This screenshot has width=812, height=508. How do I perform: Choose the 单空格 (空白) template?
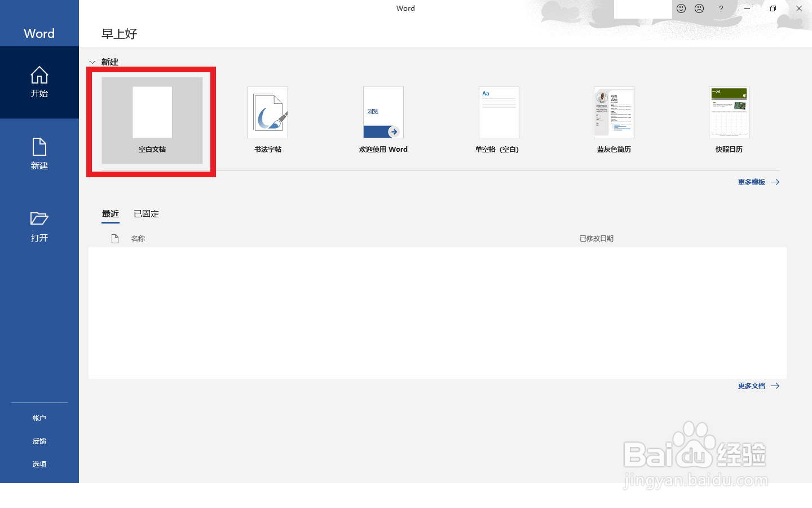[x=498, y=121]
